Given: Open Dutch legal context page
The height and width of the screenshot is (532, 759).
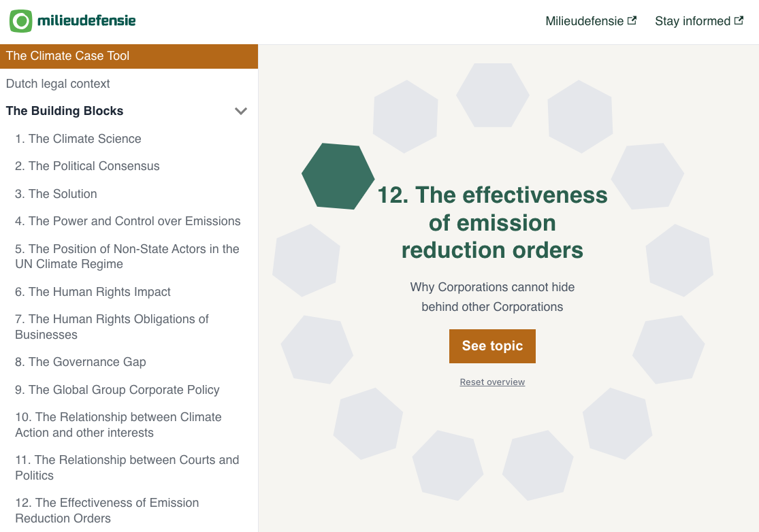Looking at the screenshot, I should tap(58, 84).
